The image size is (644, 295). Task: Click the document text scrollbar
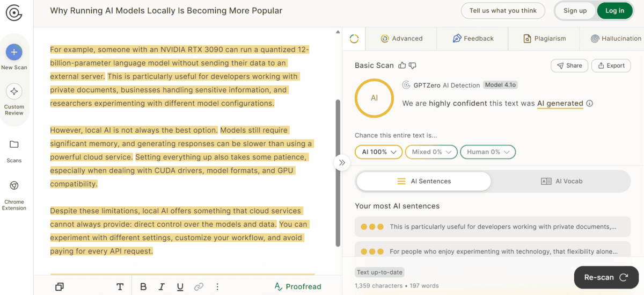tap(338, 172)
